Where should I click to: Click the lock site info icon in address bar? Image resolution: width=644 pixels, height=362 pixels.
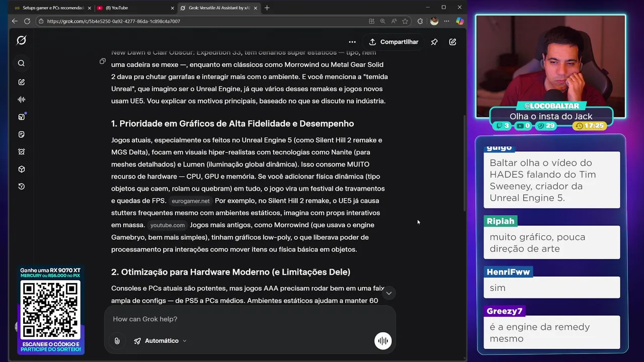click(x=41, y=21)
